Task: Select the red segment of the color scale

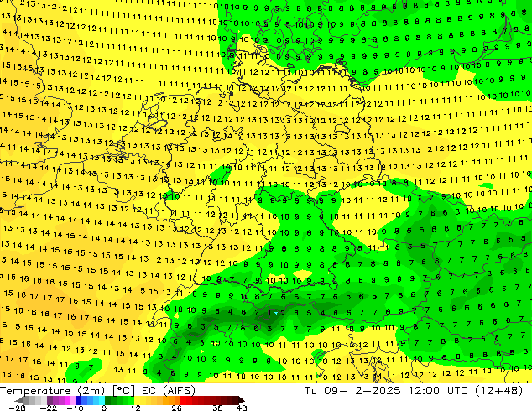Action: pos(212,400)
